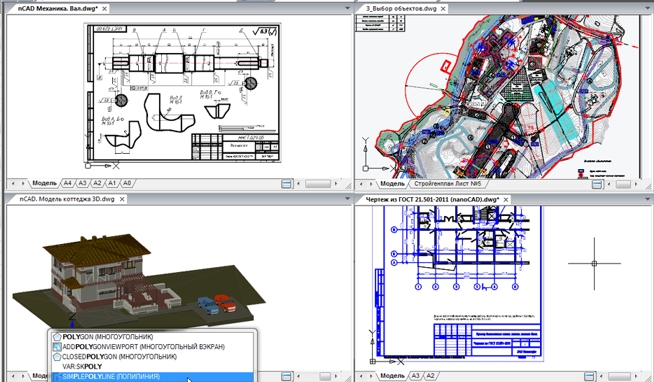
Task: Switch to A3 layout tab in GOST drawing
Action: pos(415,376)
